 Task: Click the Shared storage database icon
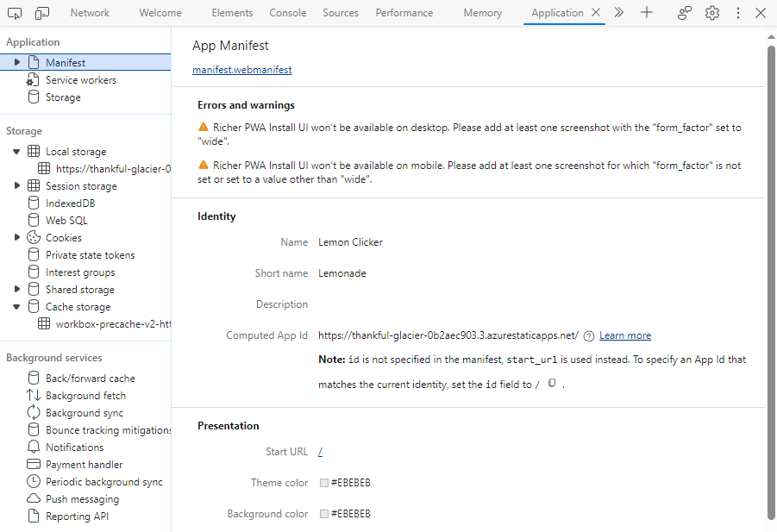click(33, 290)
